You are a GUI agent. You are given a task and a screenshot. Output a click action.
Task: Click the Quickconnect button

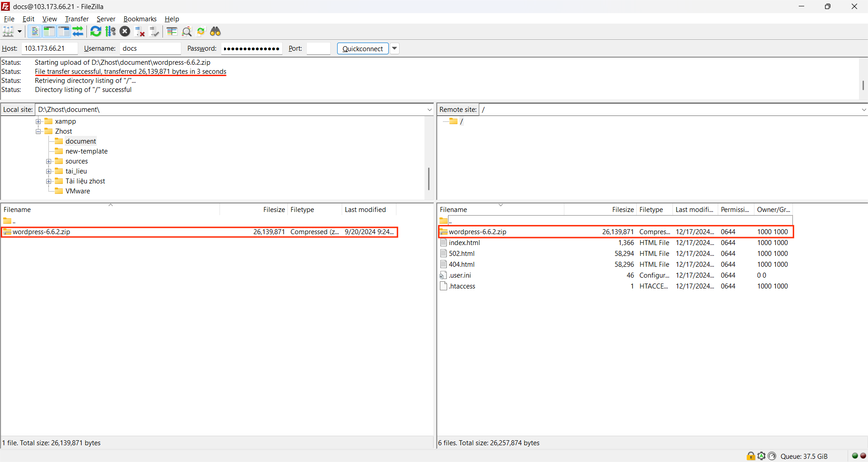click(362, 48)
